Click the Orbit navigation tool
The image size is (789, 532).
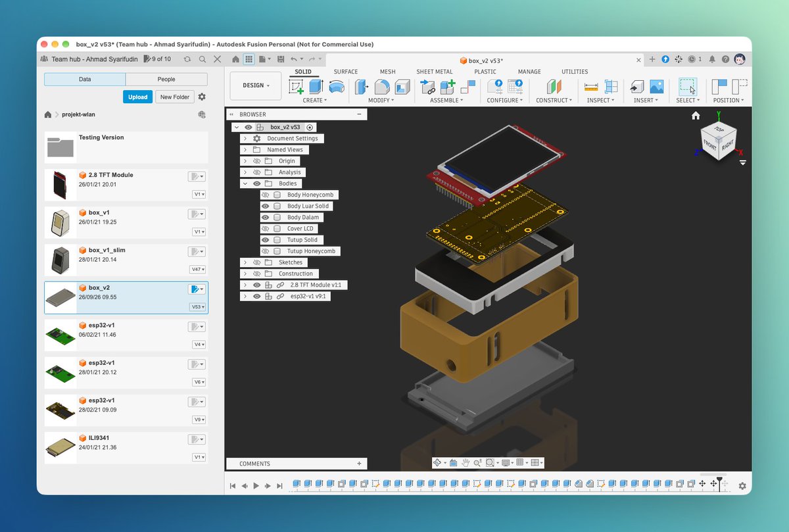coord(437,463)
